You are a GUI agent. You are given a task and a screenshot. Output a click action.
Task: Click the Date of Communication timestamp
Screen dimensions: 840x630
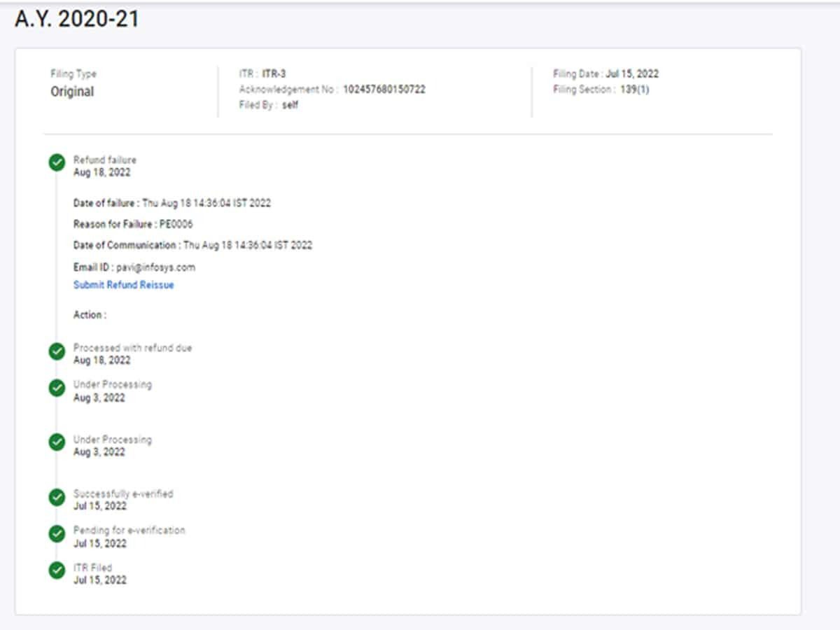click(x=248, y=246)
